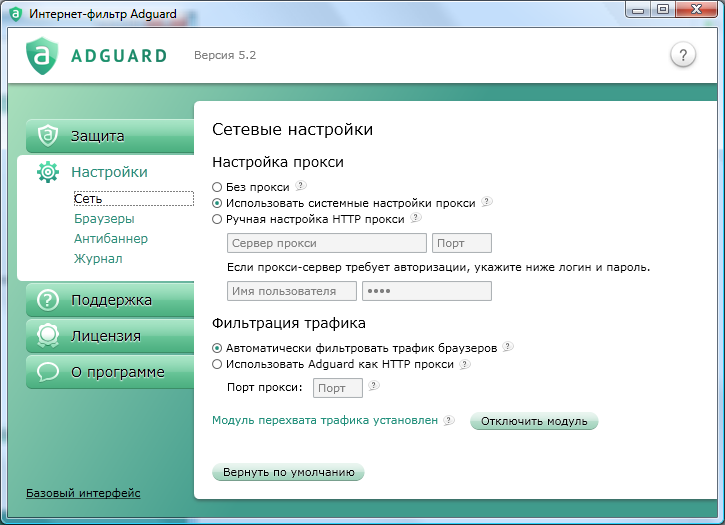This screenshot has height=525, width=725.
Task: Open the О программе section
Action: point(110,372)
